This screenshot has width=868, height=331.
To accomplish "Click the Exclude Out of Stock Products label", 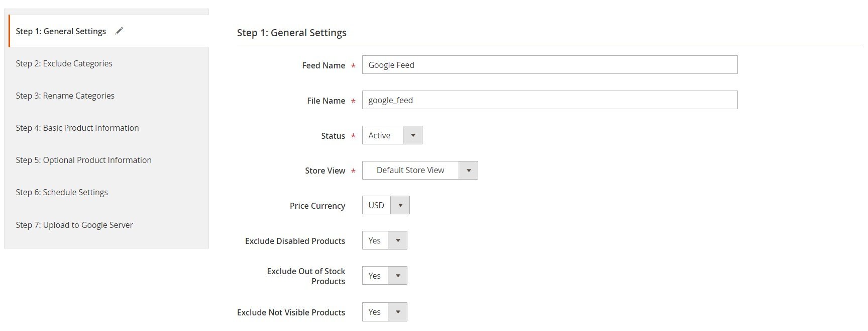I will click(306, 276).
